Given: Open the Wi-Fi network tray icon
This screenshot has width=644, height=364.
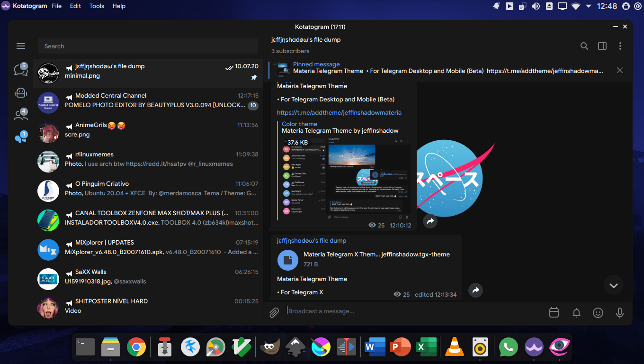Looking at the screenshot, I should [576, 6].
